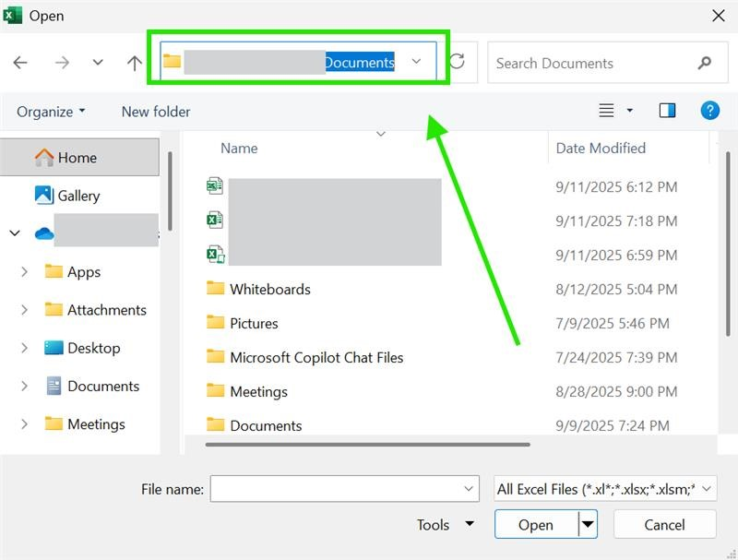Click the Pictures folder icon

[x=216, y=322]
